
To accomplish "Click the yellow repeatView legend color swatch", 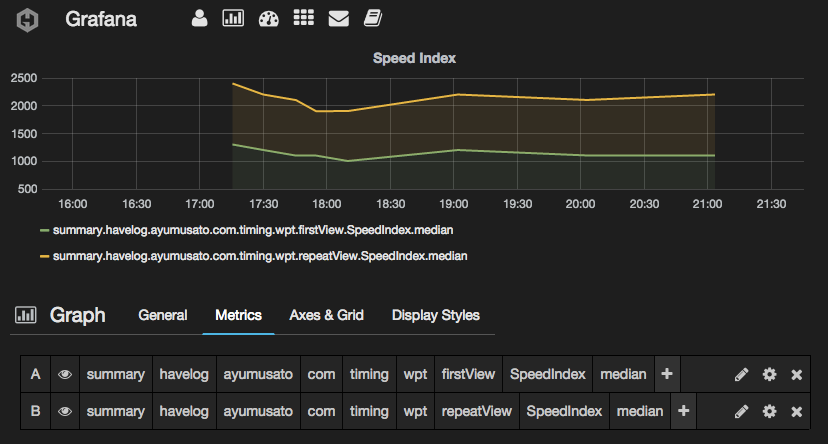I will [44, 257].
